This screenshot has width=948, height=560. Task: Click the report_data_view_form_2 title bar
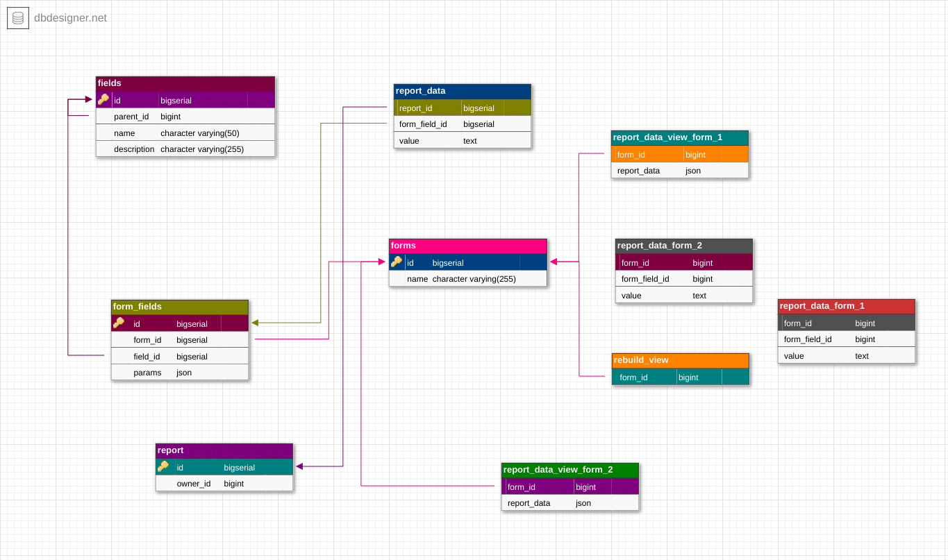(x=569, y=470)
